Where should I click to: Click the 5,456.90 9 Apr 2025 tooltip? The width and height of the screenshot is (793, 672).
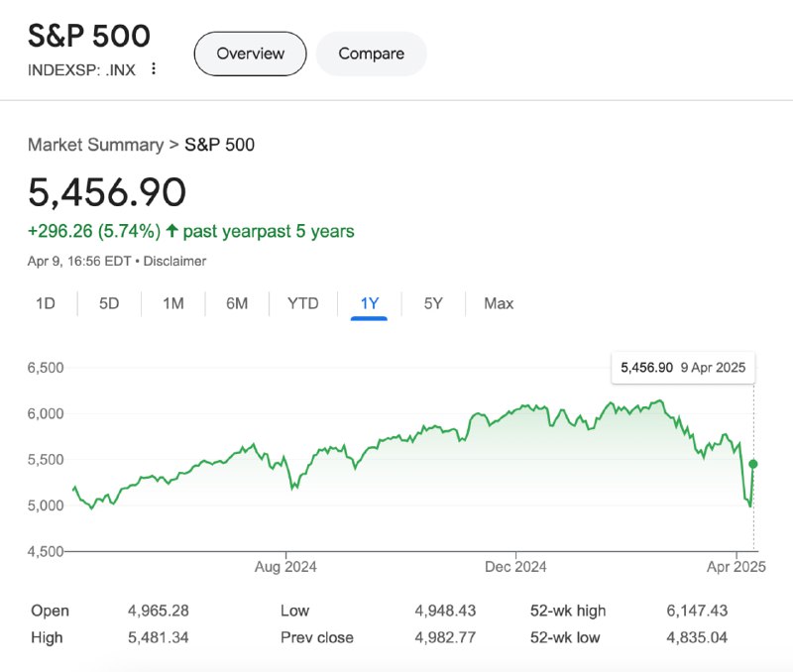click(x=683, y=368)
